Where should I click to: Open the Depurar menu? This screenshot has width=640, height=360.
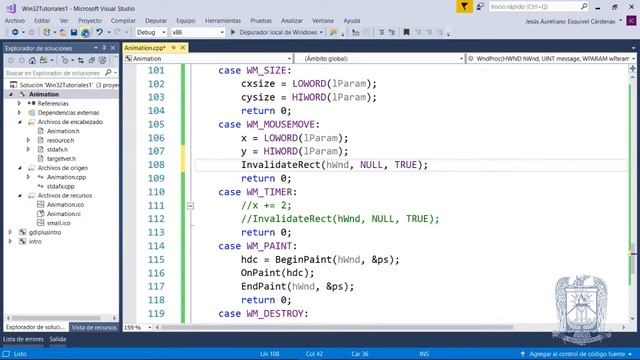click(x=156, y=20)
